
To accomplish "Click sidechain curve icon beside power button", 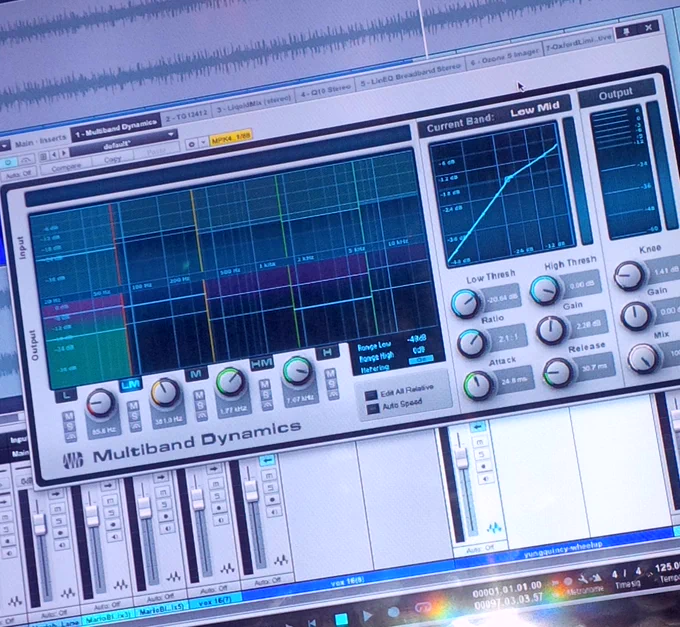I will tap(26, 160).
